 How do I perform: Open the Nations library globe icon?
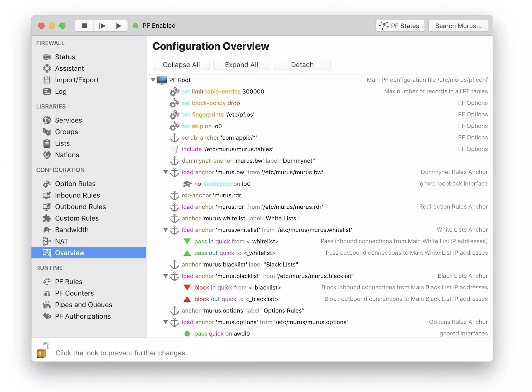pos(47,155)
